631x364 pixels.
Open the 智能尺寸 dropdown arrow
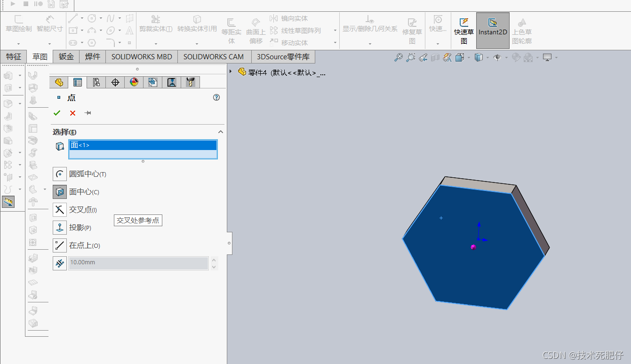click(50, 44)
